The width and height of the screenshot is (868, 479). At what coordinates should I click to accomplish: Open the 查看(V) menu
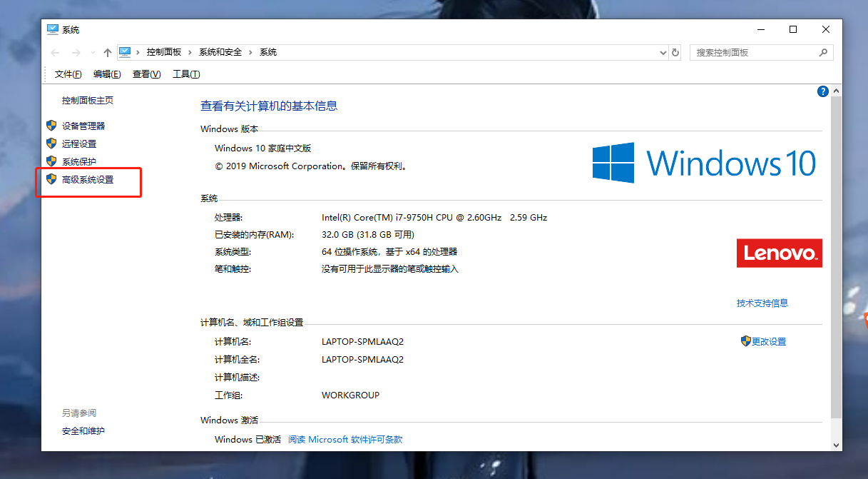pyautogui.click(x=147, y=74)
